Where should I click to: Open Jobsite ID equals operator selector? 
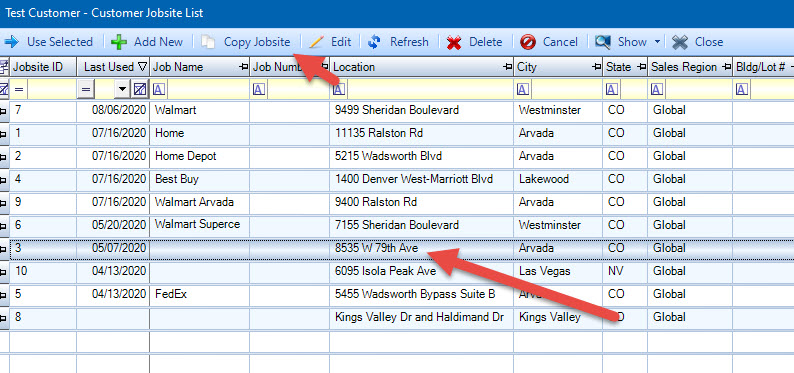click(19, 90)
